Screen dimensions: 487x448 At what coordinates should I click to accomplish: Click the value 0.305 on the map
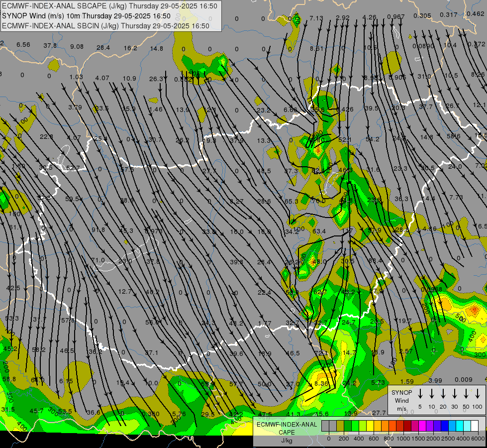(422, 15)
